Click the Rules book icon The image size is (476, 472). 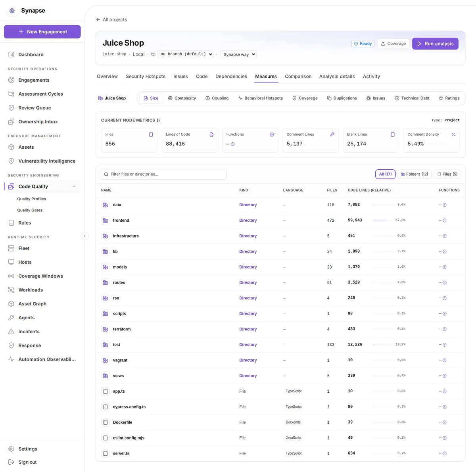(x=11, y=223)
